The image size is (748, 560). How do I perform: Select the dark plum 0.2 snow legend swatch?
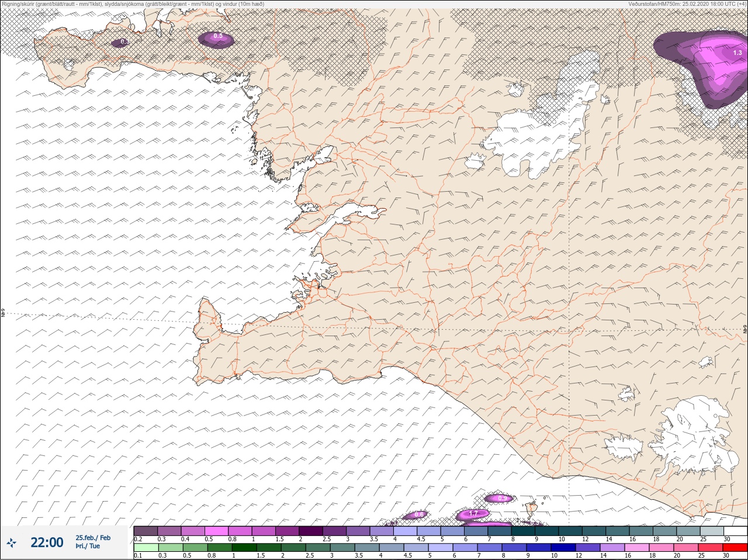146,531
